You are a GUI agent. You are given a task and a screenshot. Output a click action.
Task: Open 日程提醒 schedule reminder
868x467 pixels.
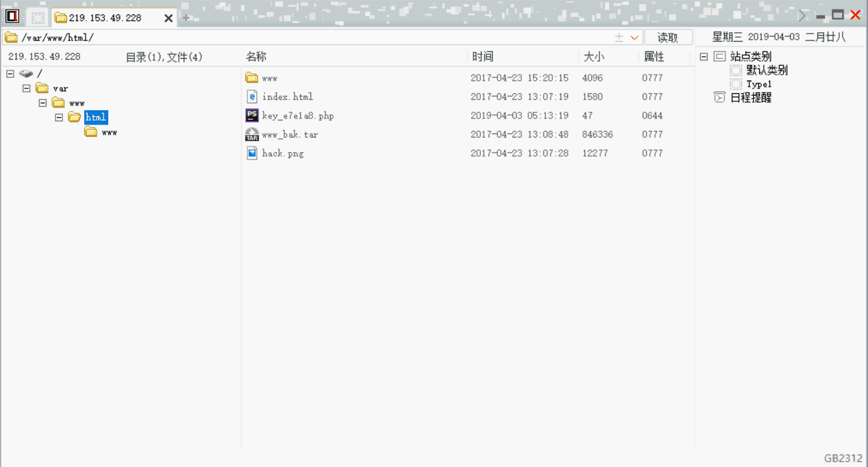coord(751,98)
